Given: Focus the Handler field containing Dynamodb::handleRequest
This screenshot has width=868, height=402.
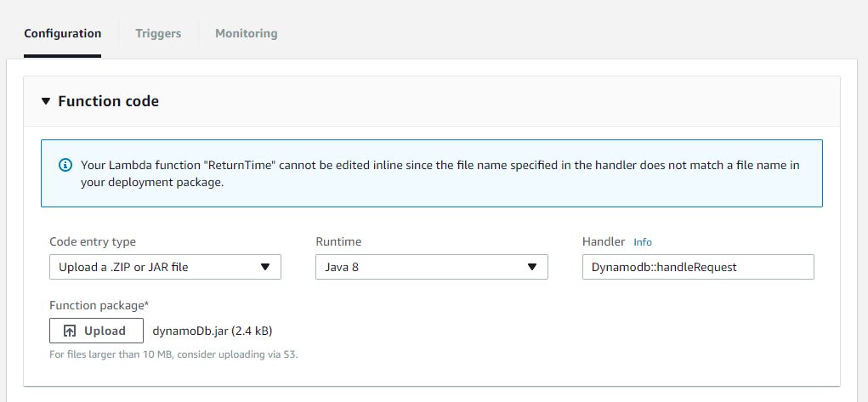Looking at the screenshot, I should pyautogui.click(x=697, y=267).
